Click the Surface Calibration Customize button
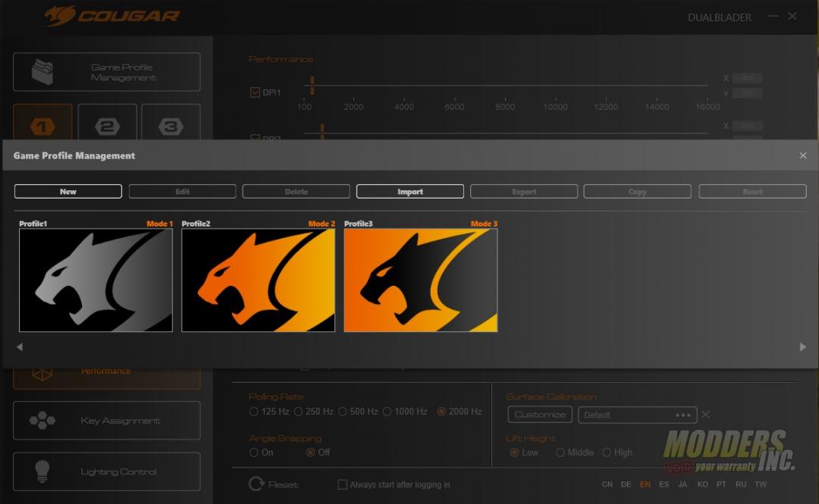The image size is (819, 504). click(540, 415)
